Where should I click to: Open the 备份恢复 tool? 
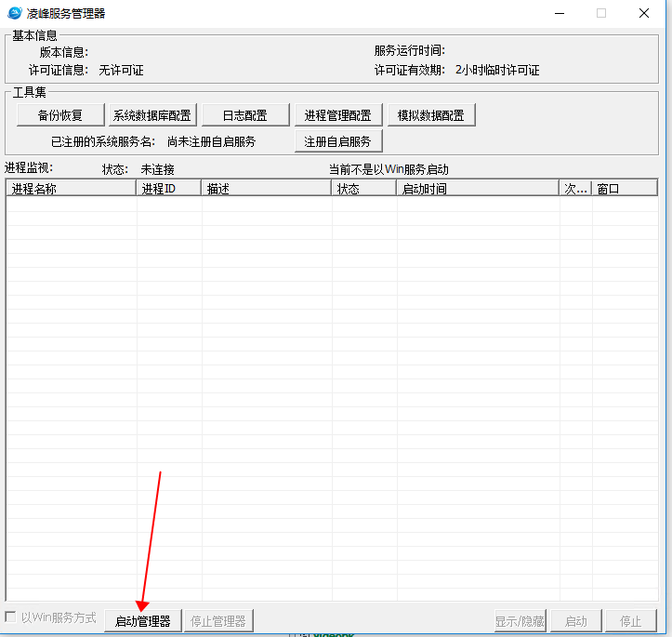(60, 115)
